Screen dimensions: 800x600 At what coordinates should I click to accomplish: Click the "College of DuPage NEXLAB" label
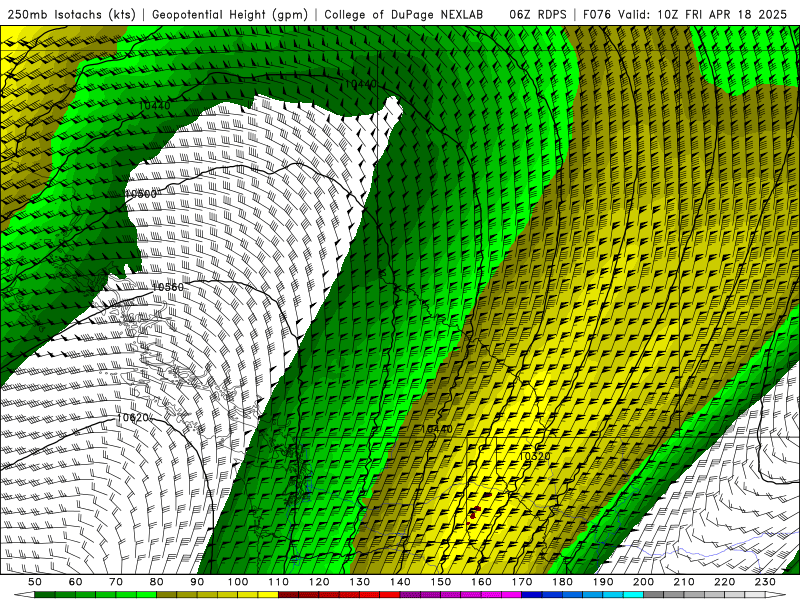(x=403, y=14)
